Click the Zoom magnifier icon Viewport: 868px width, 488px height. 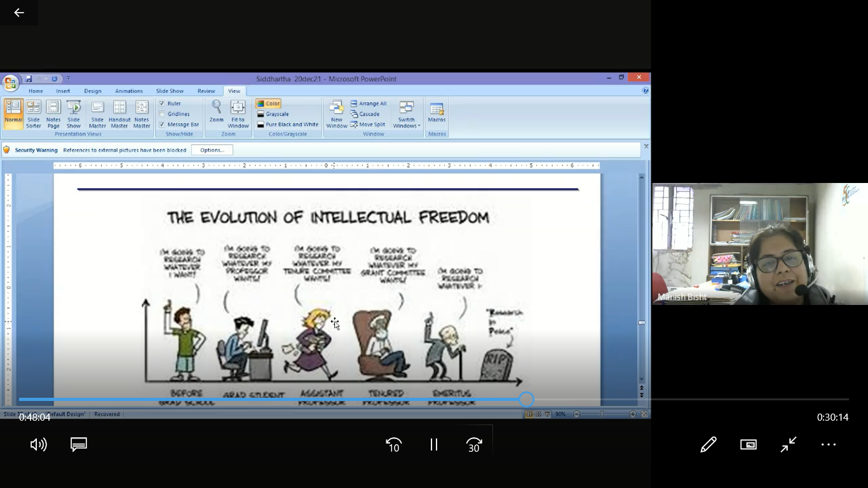coord(217,112)
